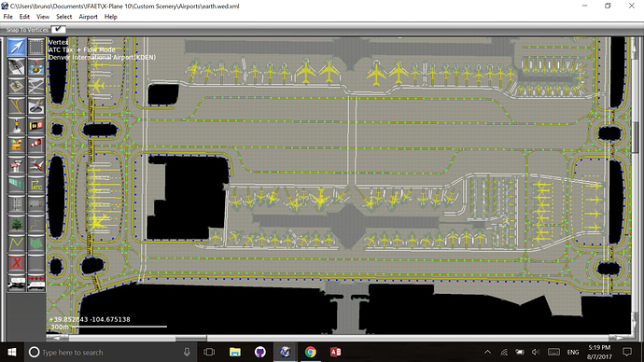Choose the Windsock tool

click(x=36, y=146)
